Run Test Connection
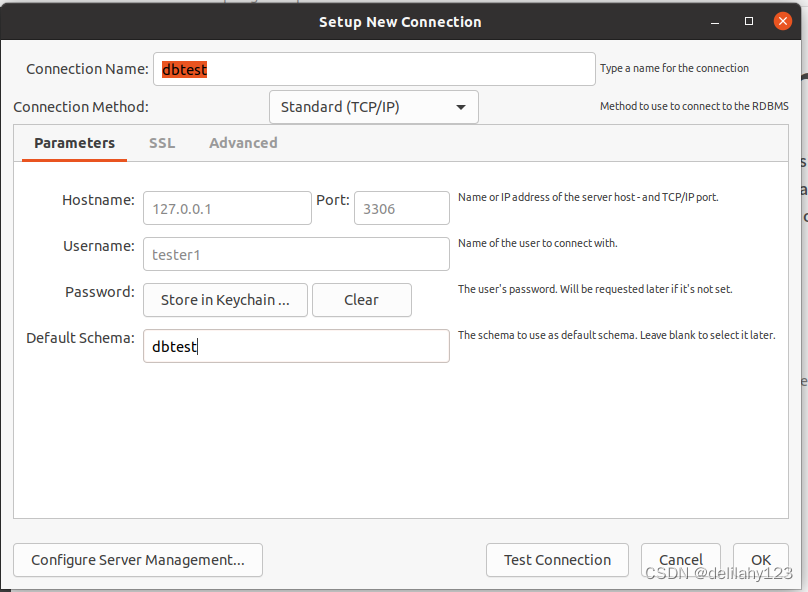The height and width of the screenshot is (592, 808). 557,560
